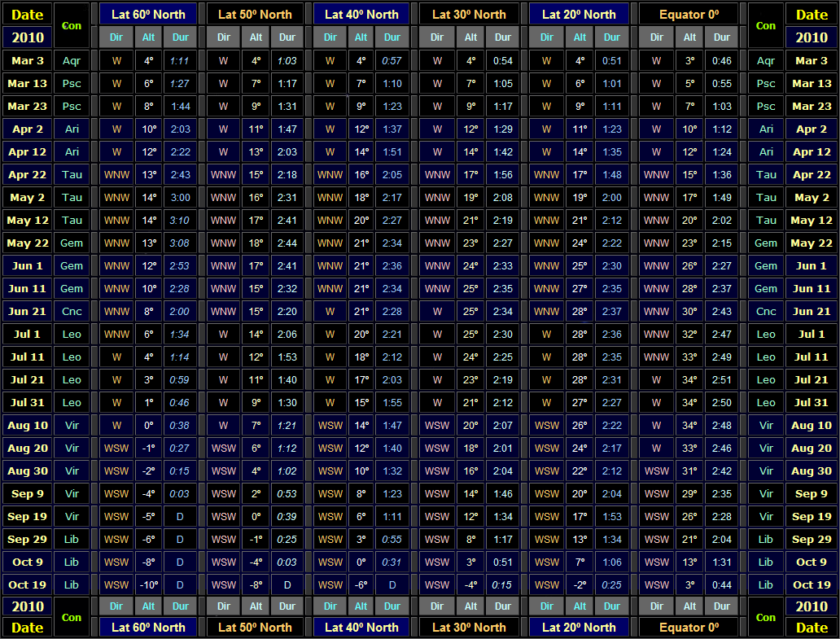Click the 'Con' header at top left
Image resolution: width=840 pixels, height=639 pixels.
pos(72,25)
